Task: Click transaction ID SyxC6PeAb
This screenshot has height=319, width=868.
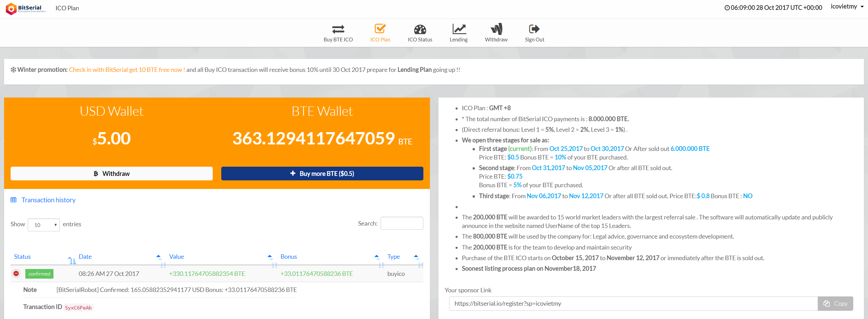Action: coord(78,307)
